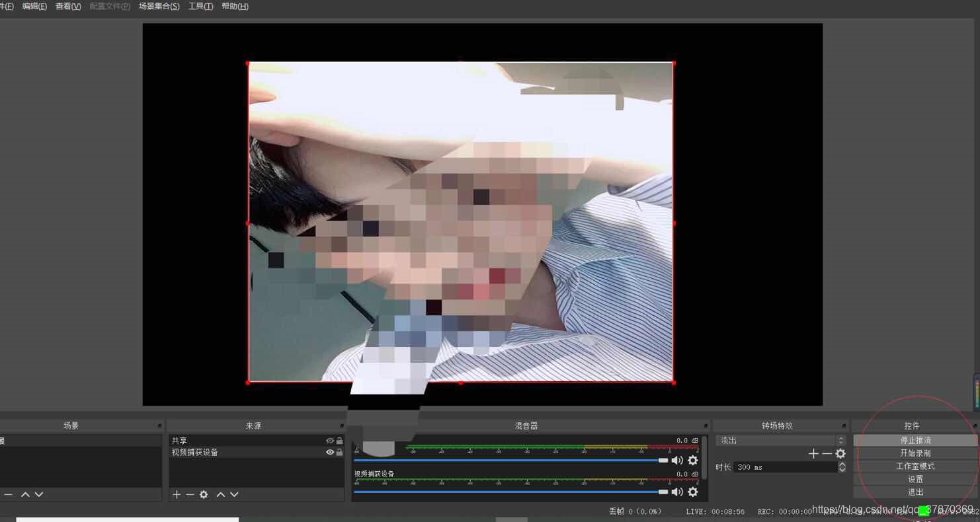Click the 丢帧 0 (0.0%) status text
Screen dimensions: 980x522
coord(635,511)
